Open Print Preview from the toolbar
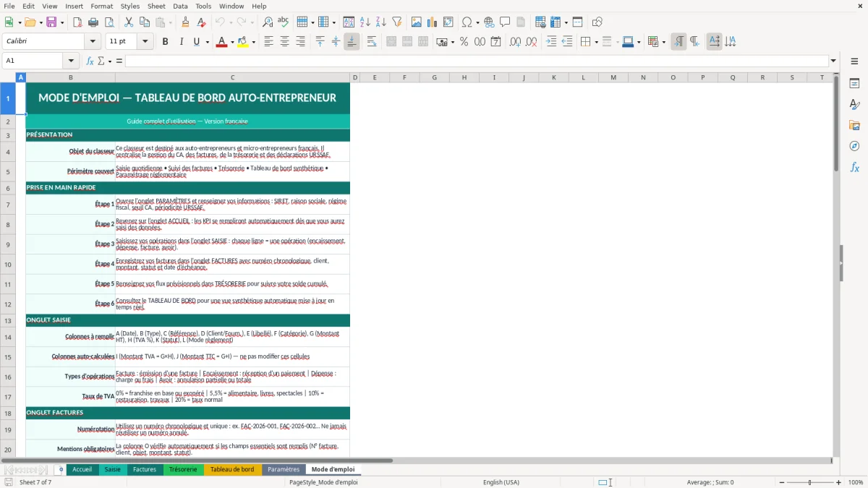The height and width of the screenshot is (488, 868). point(109,22)
